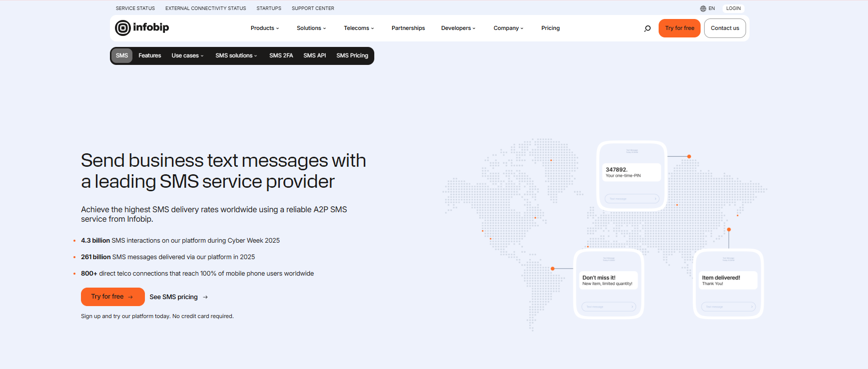Screen dimensions: 868x369
Task: Open the Pricing page in main nav
Action: (551, 28)
